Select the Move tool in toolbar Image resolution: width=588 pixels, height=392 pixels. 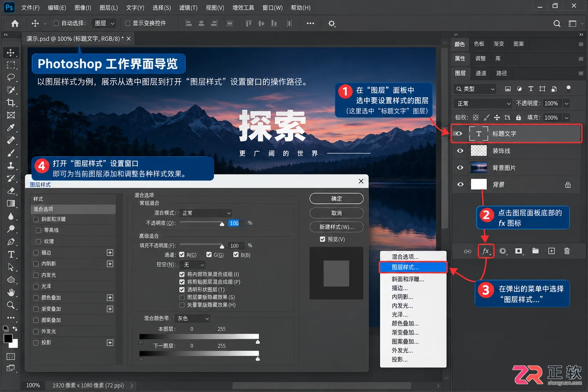(11, 53)
